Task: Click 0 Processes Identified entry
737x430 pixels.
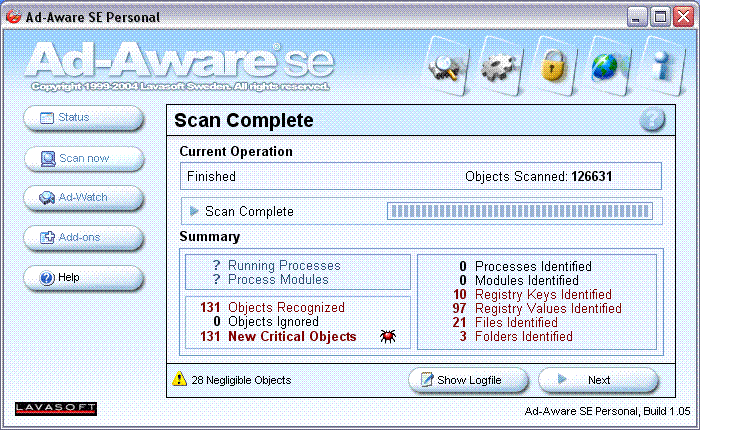Action: [525, 266]
